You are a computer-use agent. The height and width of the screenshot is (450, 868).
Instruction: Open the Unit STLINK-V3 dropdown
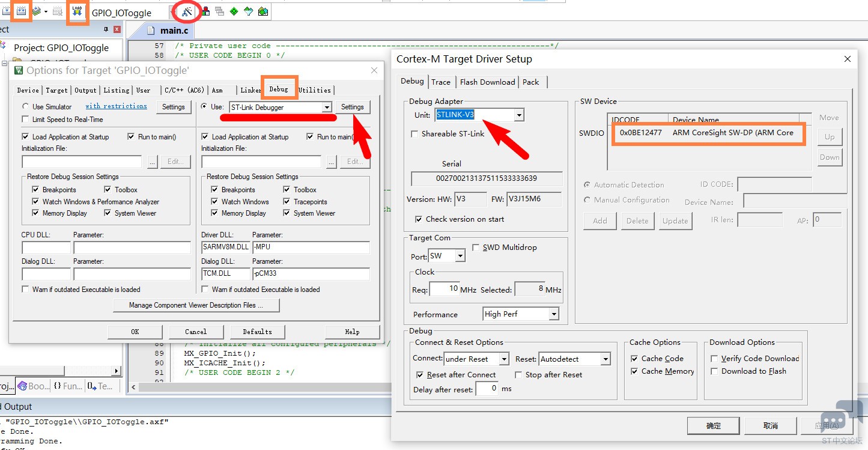519,115
